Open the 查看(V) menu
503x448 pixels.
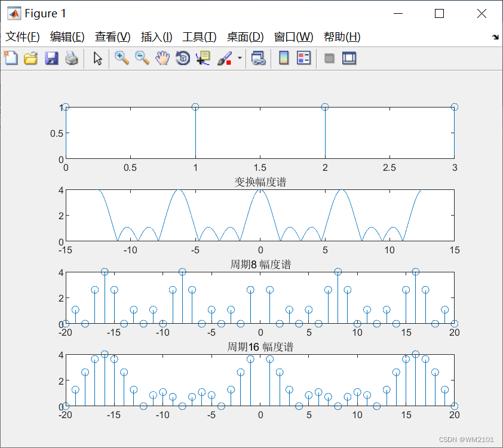[x=112, y=37]
